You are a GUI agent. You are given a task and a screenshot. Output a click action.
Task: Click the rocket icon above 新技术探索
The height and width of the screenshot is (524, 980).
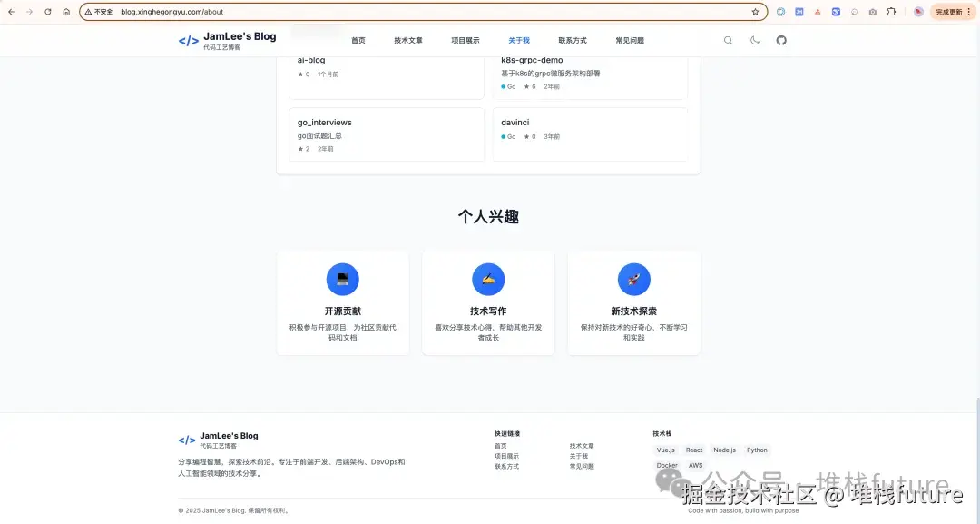pyautogui.click(x=633, y=279)
